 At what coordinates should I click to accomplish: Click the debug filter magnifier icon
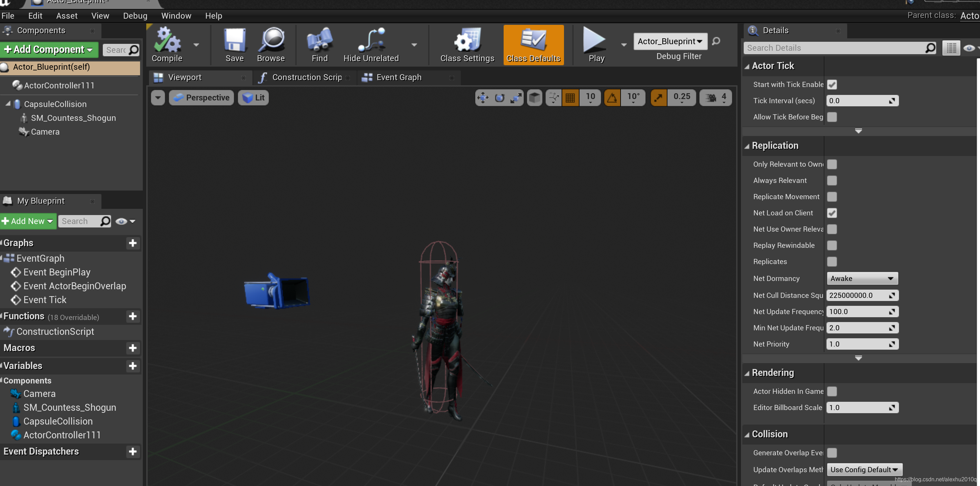tap(716, 41)
